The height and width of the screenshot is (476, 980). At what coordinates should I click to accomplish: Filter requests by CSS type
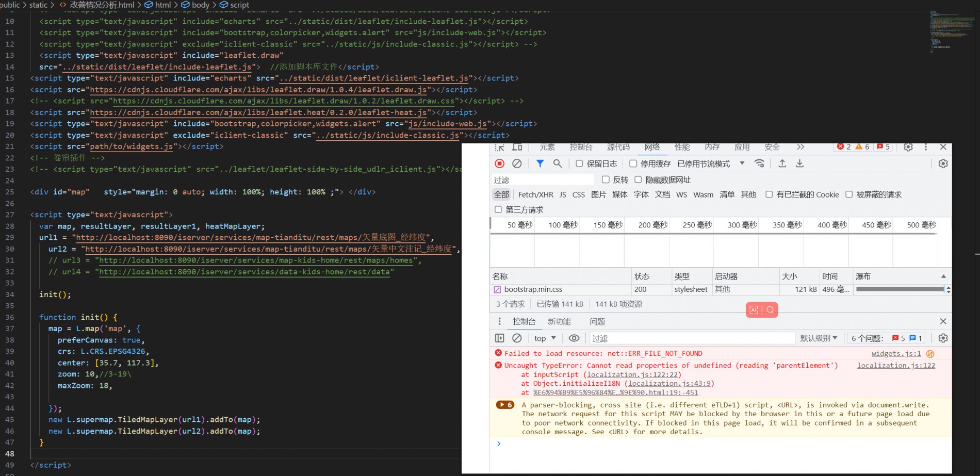579,194
